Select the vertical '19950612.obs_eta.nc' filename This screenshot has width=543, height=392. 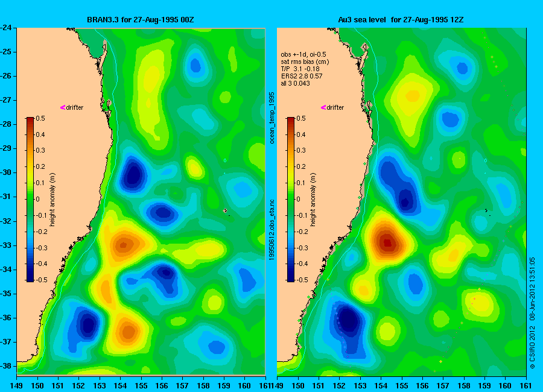pyautogui.click(x=272, y=230)
